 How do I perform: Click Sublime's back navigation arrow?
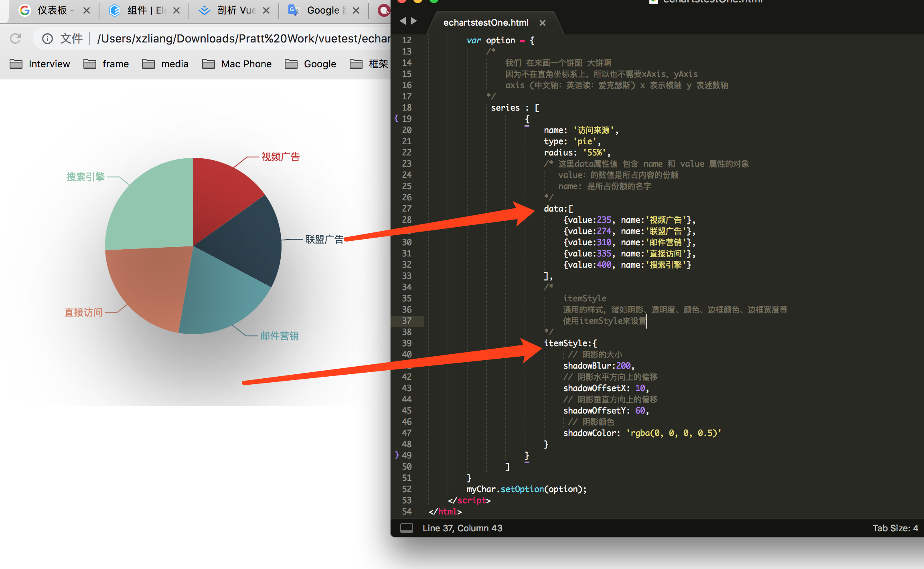click(403, 21)
